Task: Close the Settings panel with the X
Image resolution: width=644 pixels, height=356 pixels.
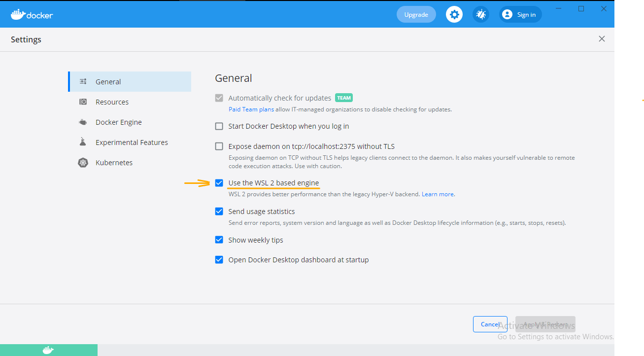Action: [602, 39]
